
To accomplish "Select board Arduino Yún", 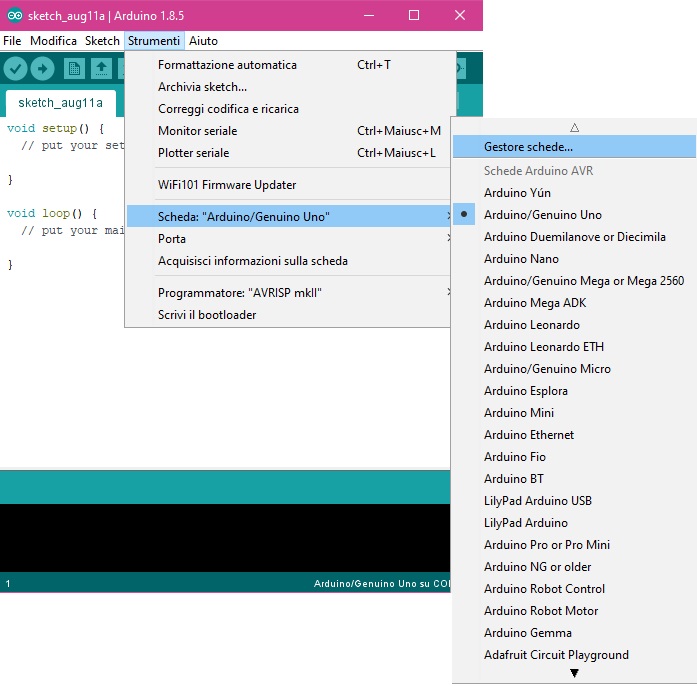I will 574,193.
